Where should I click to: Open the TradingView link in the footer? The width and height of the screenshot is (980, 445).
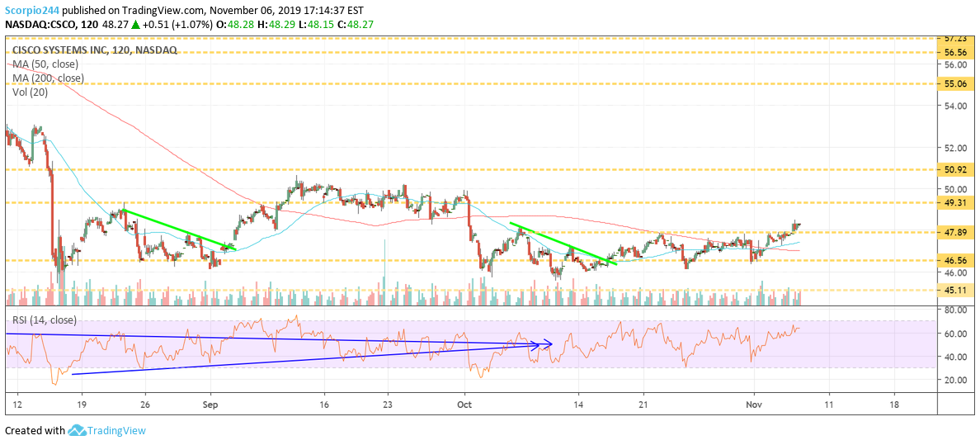[x=117, y=431]
